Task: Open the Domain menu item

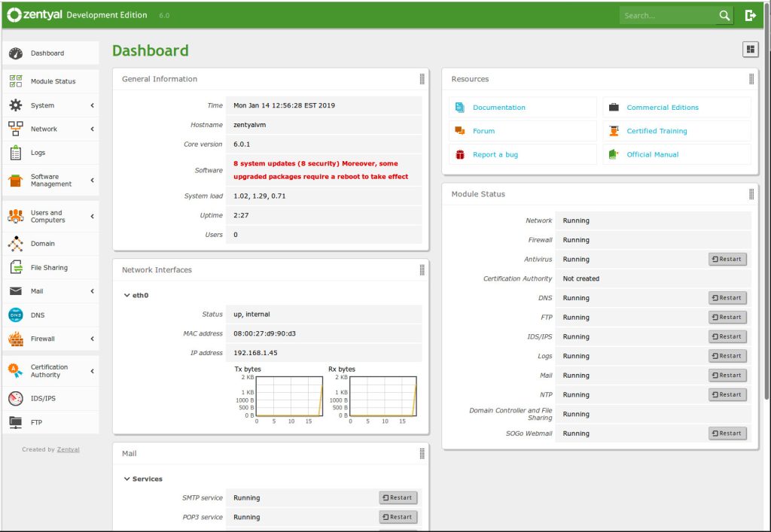Action: point(42,244)
